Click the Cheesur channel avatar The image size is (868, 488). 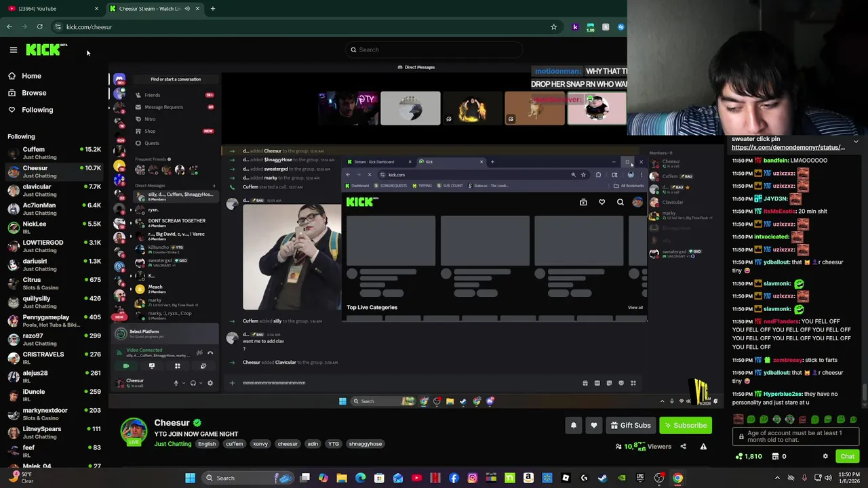[134, 432]
